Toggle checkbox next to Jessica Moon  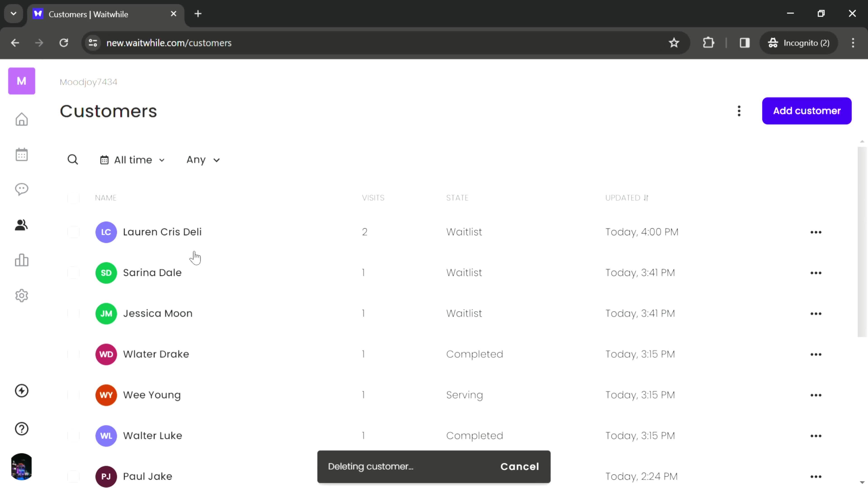(73, 313)
